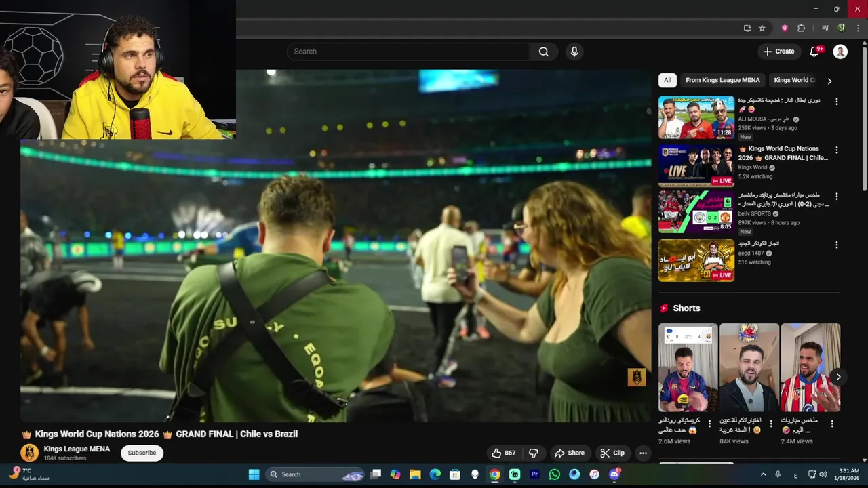Select the From Kings League MENA chip
868x488 pixels.
coord(723,80)
